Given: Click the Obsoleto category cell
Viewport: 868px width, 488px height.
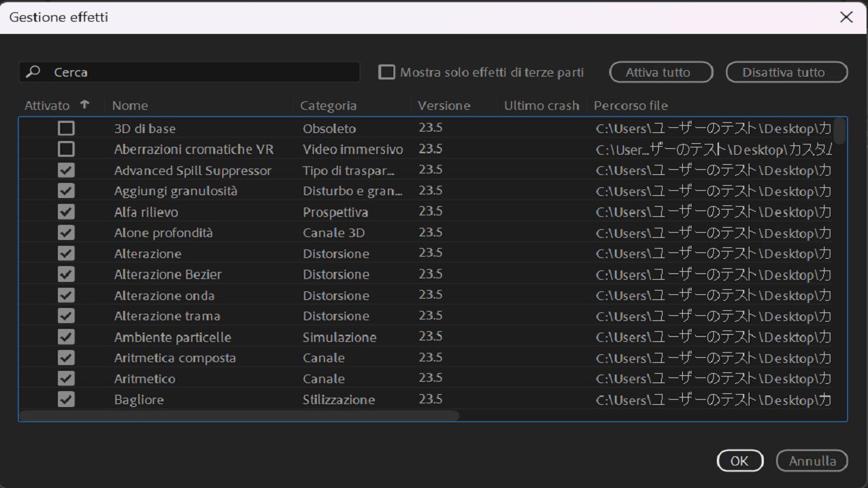Looking at the screenshot, I should pyautogui.click(x=329, y=129).
